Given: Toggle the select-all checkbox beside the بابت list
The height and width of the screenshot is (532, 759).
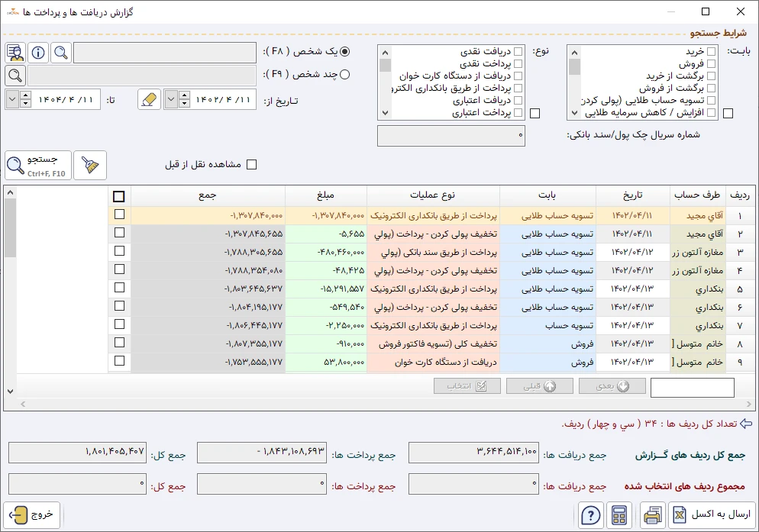Looking at the screenshot, I should (x=728, y=113).
